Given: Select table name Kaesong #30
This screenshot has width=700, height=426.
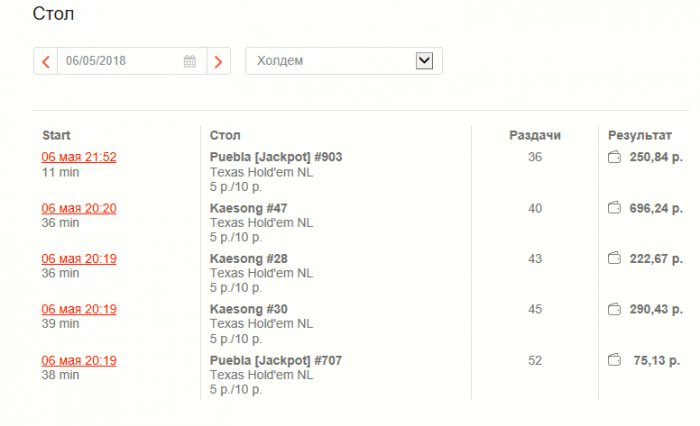Looking at the screenshot, I should click(x=249, y=309).
